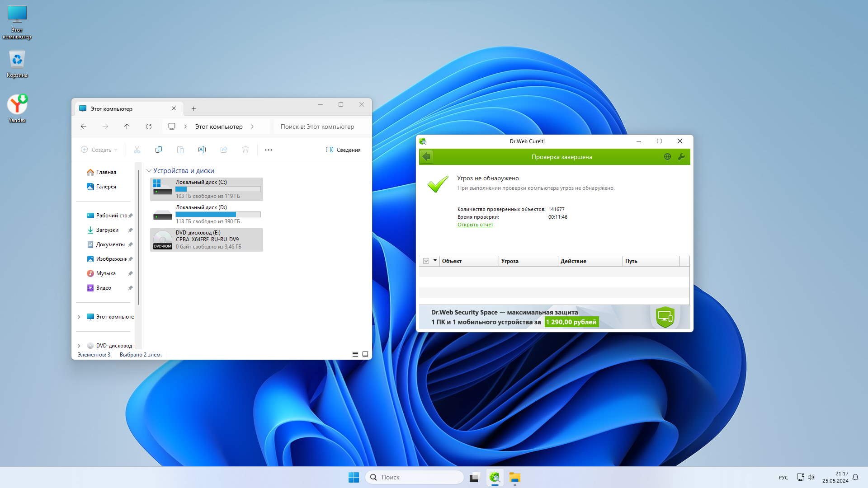Click the Copy icon in Explorer toolbar
The image size is (868, 488).
pos(158,150)
